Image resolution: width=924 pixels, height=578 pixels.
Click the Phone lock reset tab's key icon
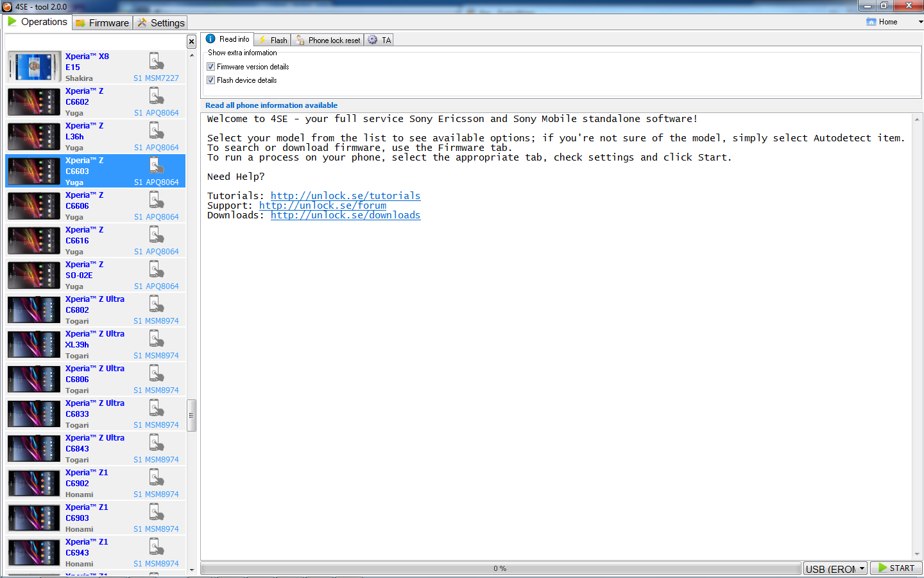coord(300,40)
